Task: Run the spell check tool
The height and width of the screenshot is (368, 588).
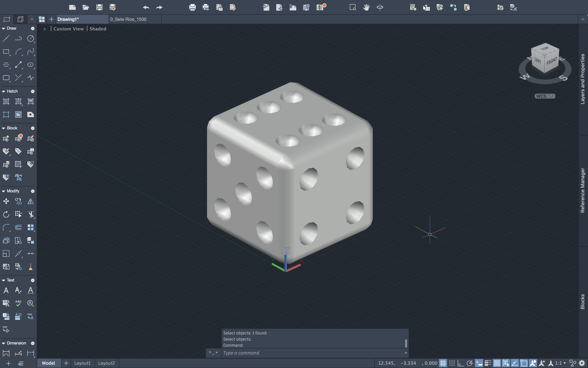Action: (x=18, y=303)
